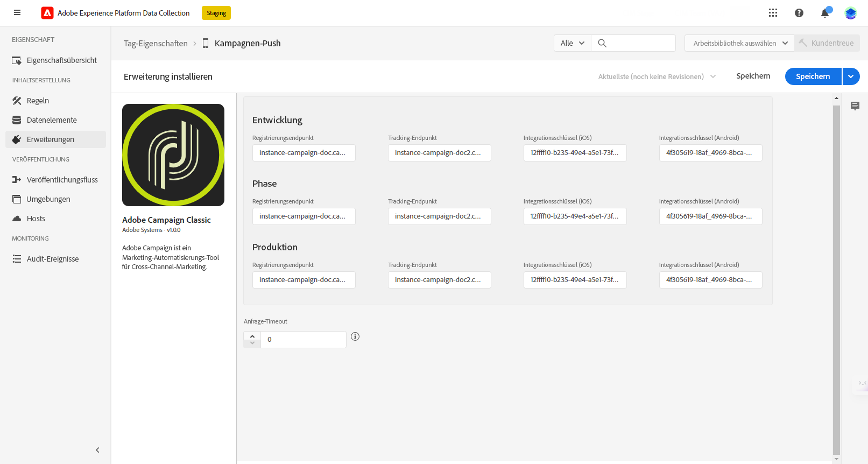Edit Entwicklung Android Integrationsschlüssel field
This screenshot has width=868, height=464.
click(711, 153)
